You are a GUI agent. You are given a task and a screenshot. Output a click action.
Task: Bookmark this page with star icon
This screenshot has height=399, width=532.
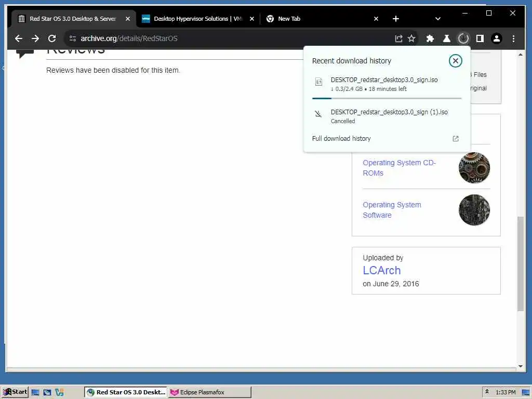click(411, 38)
